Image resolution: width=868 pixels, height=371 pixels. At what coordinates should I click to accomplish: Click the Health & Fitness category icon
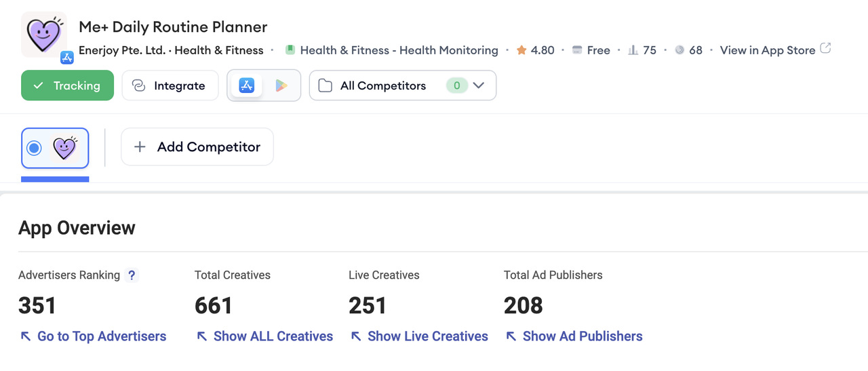pos(290,50)
